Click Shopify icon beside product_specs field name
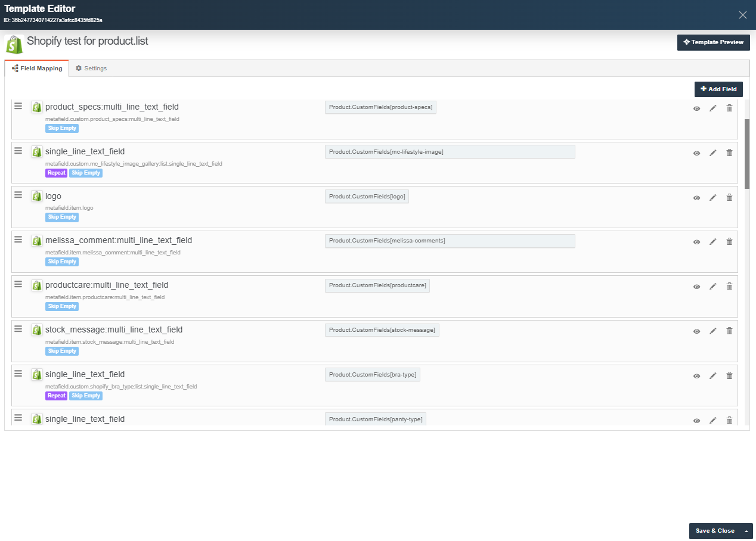The height and width of the screenshot is (541, 756). tap(36, 107)
